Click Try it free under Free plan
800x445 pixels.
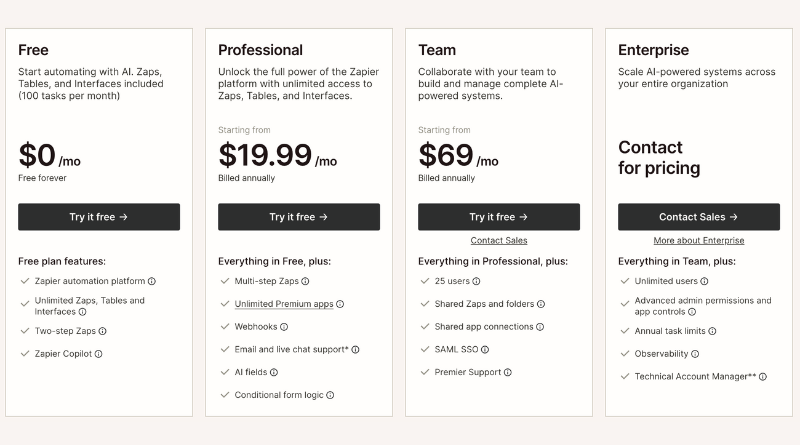pos(99,217)
